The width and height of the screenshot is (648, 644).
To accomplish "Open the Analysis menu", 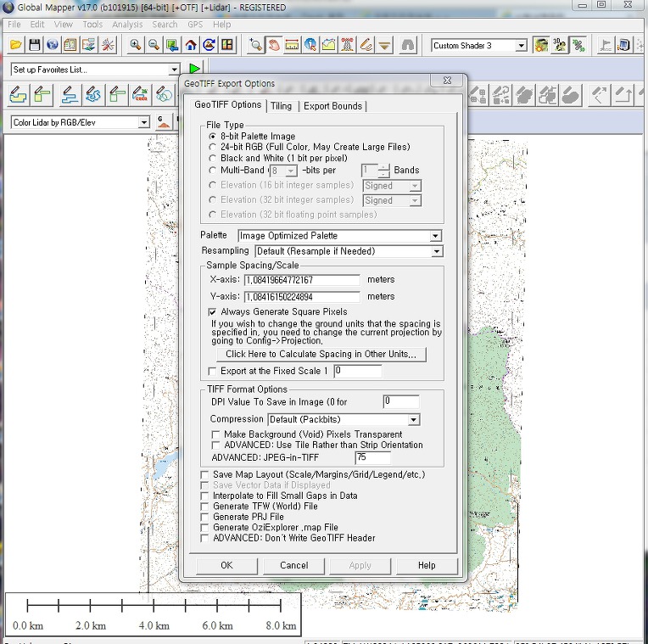I will click(x=127, y=25).
